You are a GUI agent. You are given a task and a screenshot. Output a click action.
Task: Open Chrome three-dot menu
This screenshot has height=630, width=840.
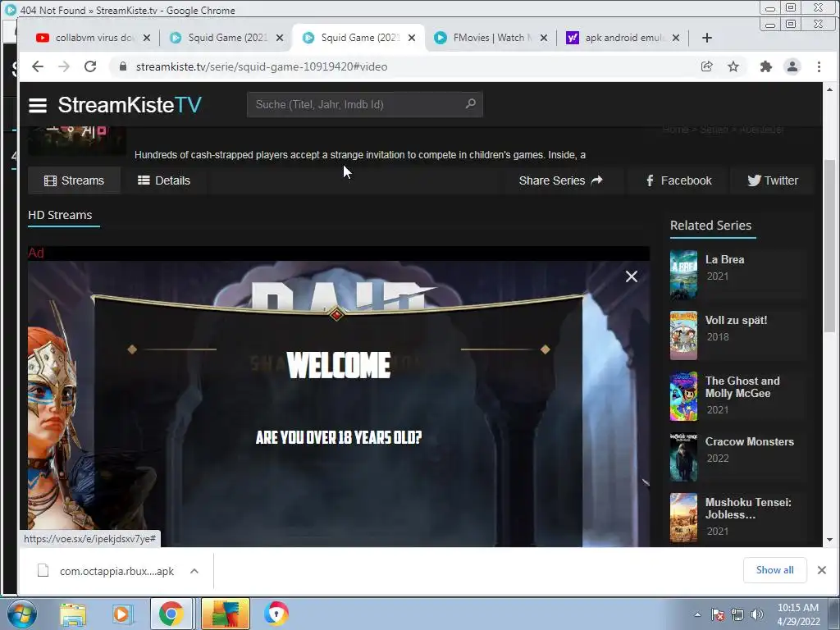[x=819, y=66]
